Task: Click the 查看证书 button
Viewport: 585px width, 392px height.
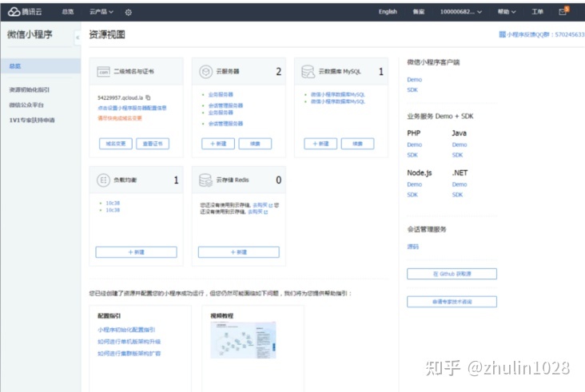Action: coord(153,144)
